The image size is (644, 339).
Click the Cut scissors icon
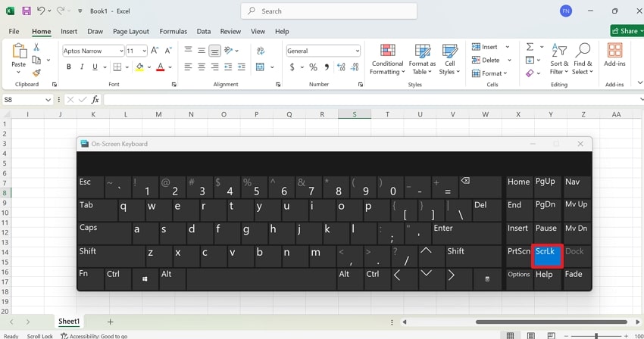(x=36, y=47)
